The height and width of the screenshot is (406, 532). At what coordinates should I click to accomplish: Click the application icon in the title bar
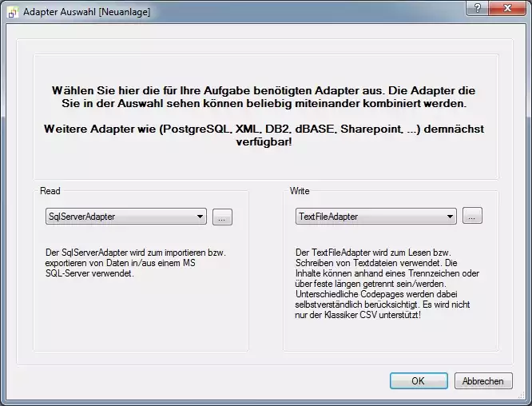pos(13,12)
